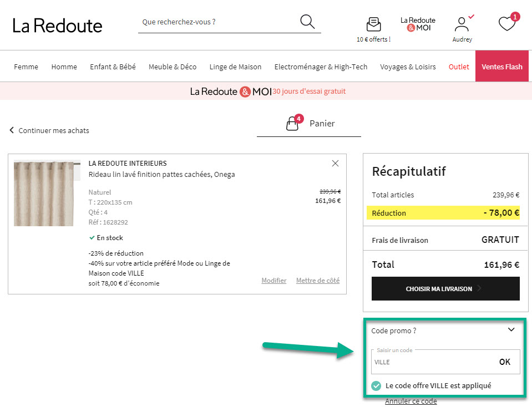The height and width of the screenshot is (407, 532).
Task: Click soit 78,00 € d'économie text
Action: 124,283
